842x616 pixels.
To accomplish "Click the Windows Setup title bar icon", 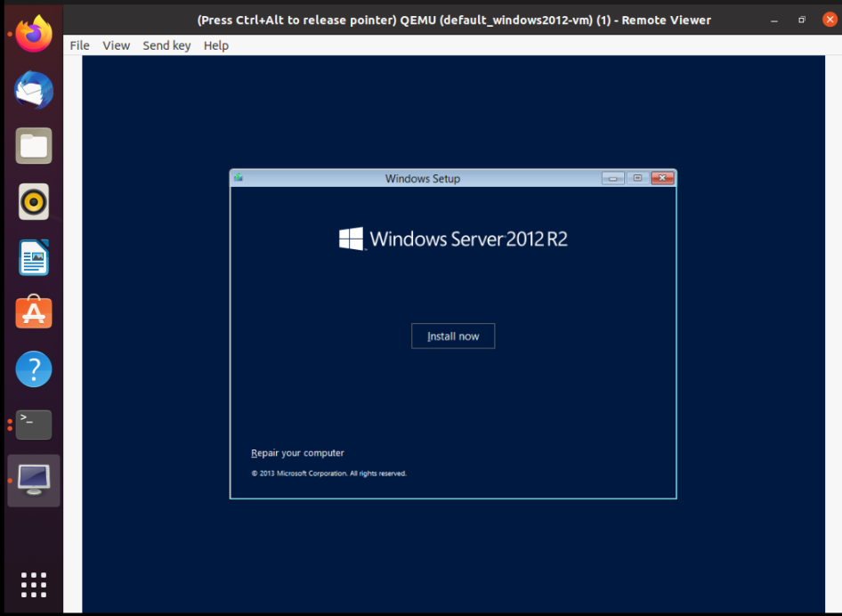I will pyautogui.click(x=239, y=177).
